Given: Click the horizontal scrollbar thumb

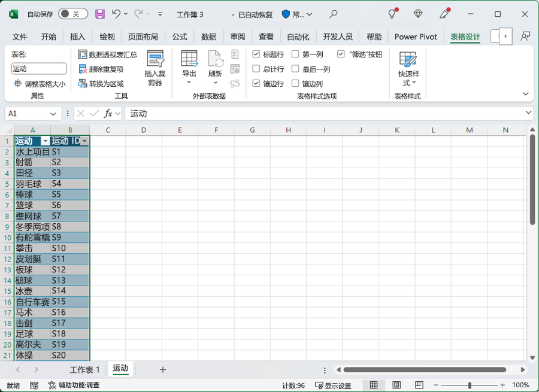Looking at the screenshot, I should [x=425, y=370].
